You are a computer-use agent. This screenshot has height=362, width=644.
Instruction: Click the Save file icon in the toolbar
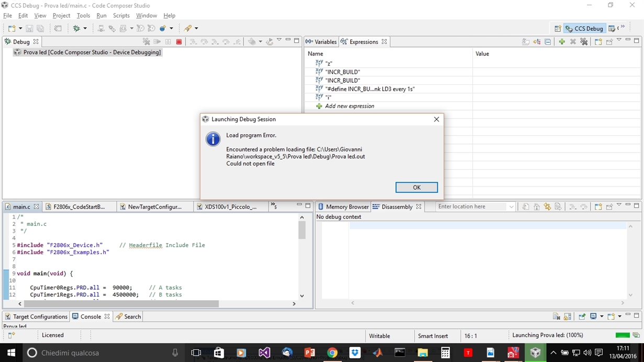[29, 28]
